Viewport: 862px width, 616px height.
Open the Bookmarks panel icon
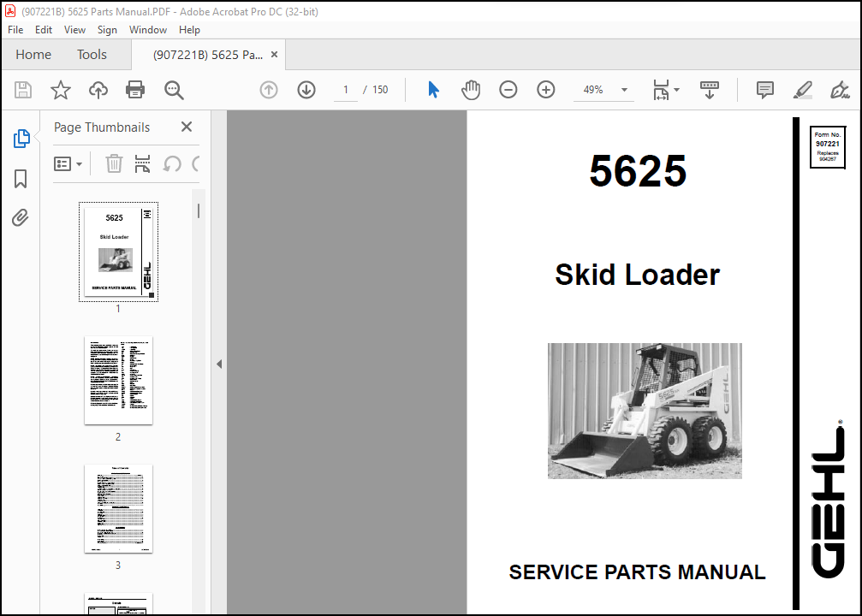[21, 179]
